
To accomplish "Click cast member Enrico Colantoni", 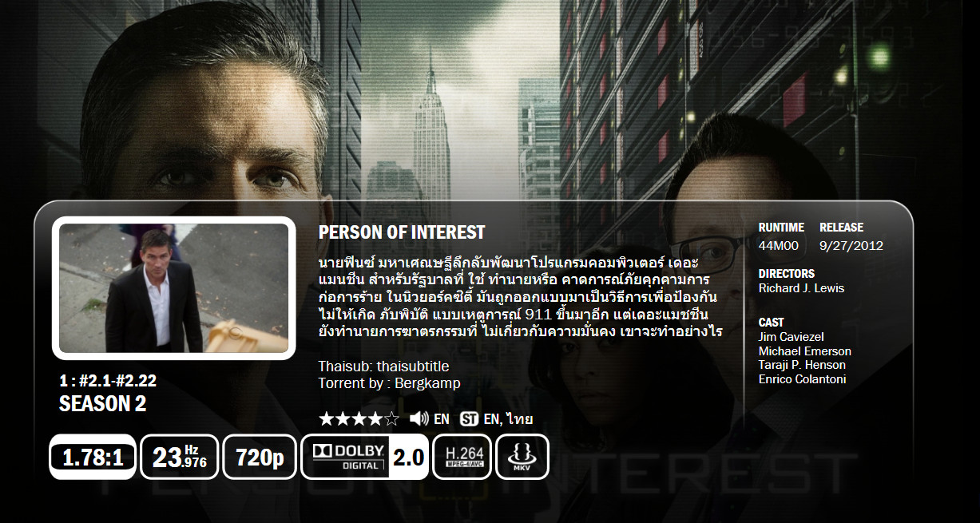I will pos(802,379).
